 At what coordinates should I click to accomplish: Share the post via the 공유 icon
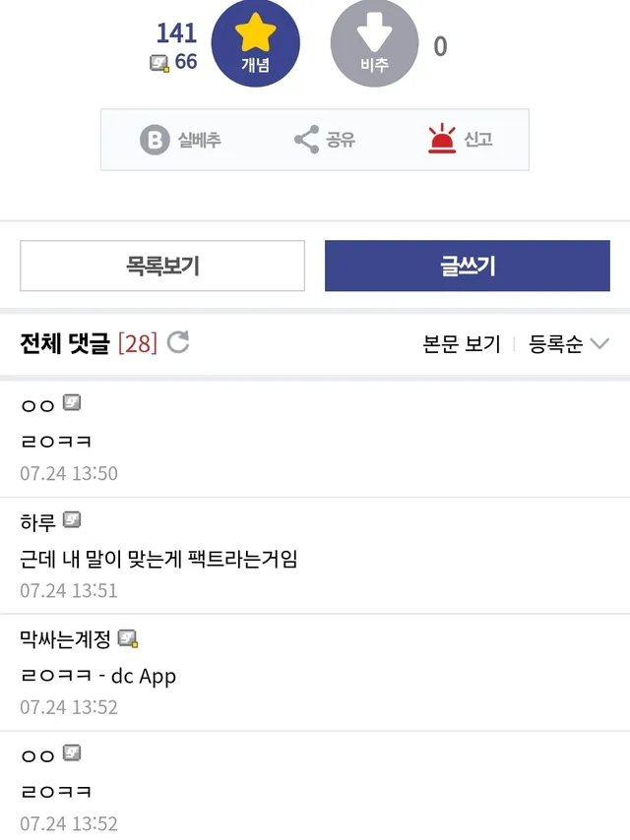[306, 140]
